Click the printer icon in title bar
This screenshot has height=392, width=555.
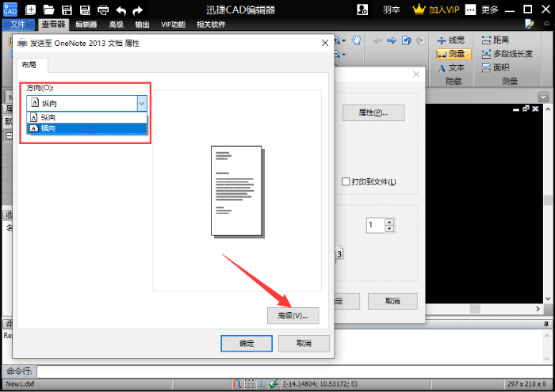click(103, 10)
